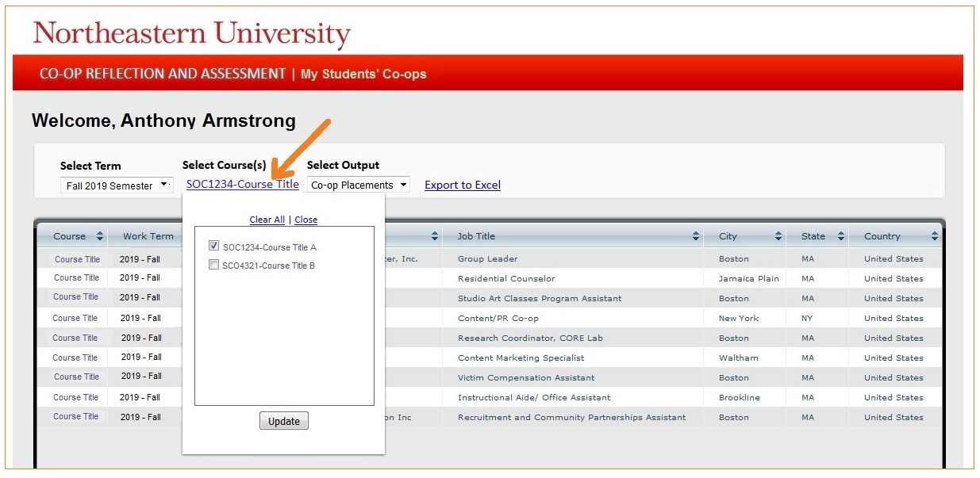This screenshot has height=478, width=980.
Task: Select Victim Compensation Assistant cell
Action: tap(526, 378)
